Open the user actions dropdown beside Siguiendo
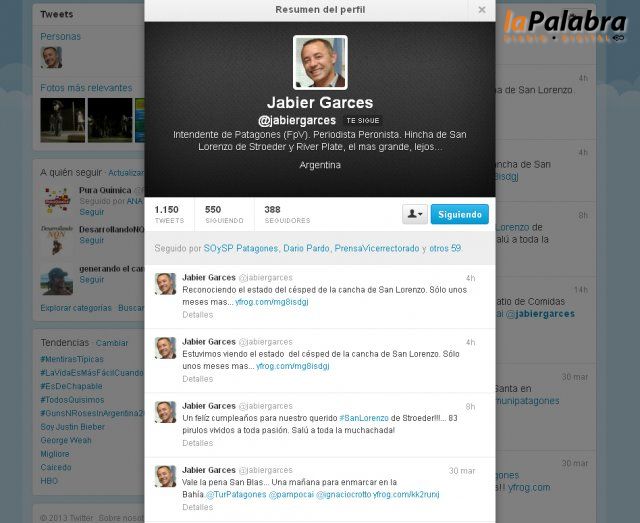Image resolution: width=640 pixels, height=523 pixels. [415, 214]
